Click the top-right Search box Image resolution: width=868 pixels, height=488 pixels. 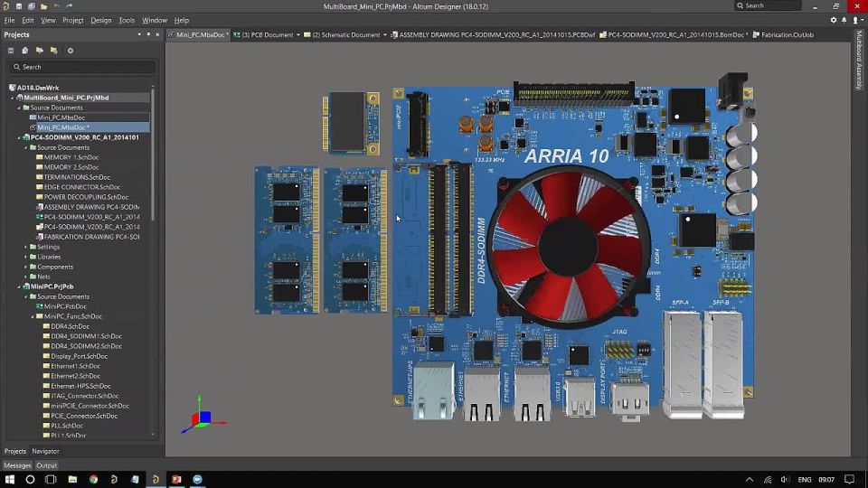768,5
